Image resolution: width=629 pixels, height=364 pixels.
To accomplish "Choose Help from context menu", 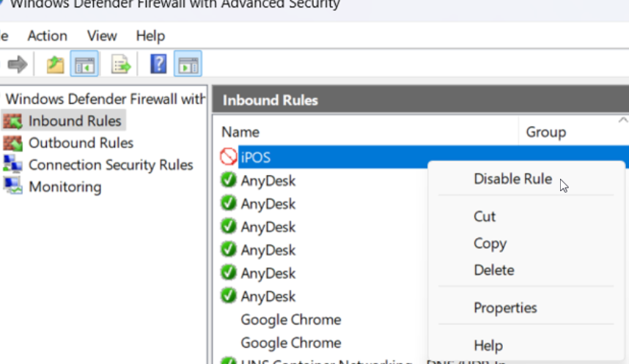I will pyautogui.click(x=488, y=346).
